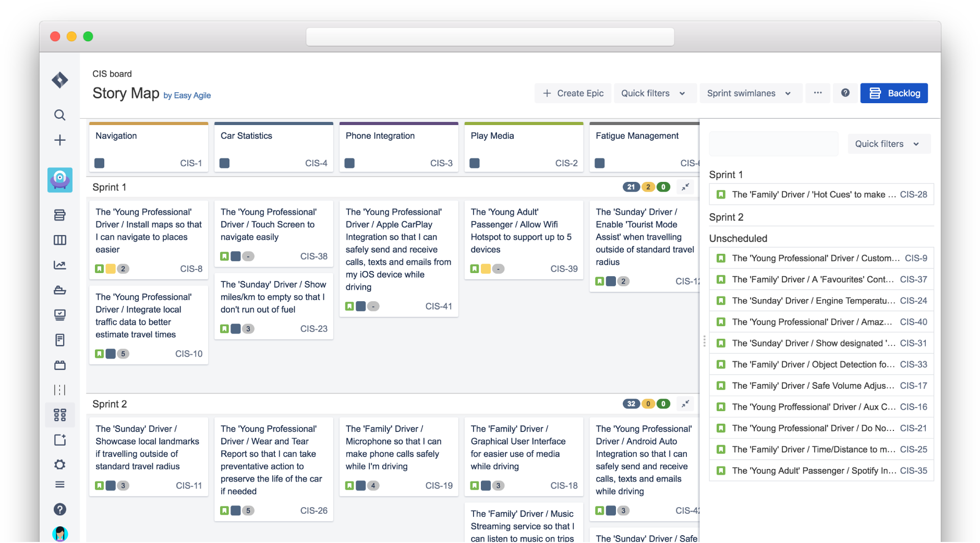Open the help icon in the header
980x543 pixels.
tap(845, 93)
